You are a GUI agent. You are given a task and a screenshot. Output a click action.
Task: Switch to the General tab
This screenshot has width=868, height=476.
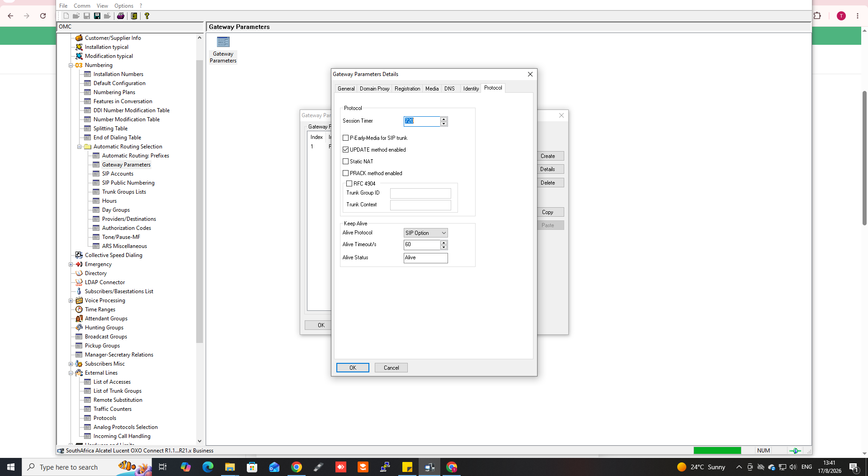point(346,89)
